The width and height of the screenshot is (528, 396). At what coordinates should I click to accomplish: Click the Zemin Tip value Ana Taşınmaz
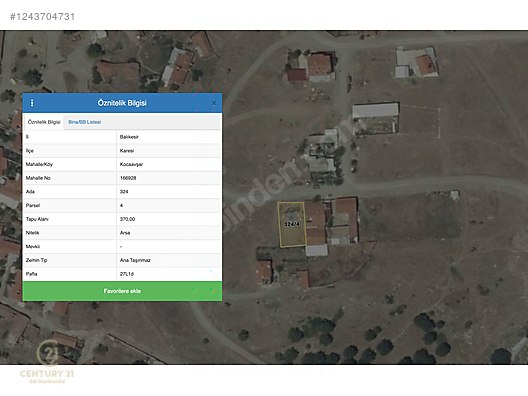[x=135, y=260]
